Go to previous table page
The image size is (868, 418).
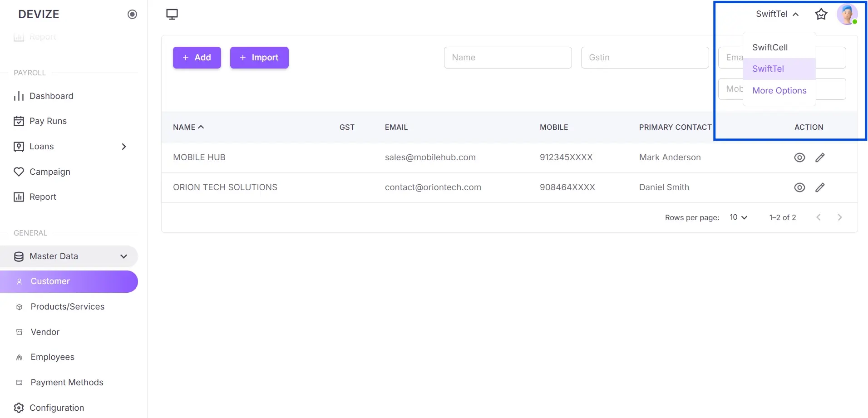819,217
